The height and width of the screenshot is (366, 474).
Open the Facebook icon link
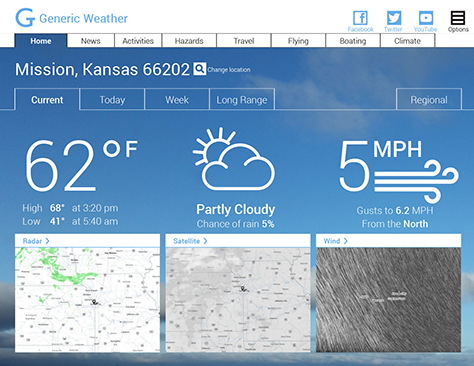click(x=360, y=18)
